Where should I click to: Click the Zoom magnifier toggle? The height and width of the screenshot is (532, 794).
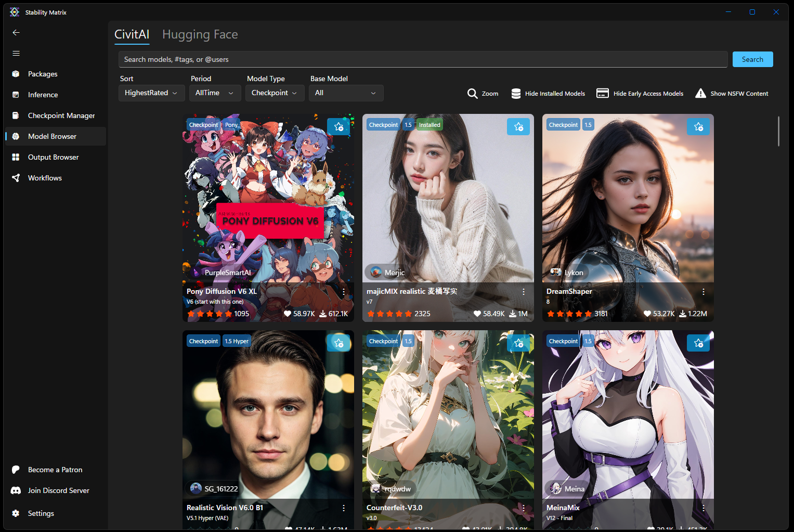tap(483, 94)
